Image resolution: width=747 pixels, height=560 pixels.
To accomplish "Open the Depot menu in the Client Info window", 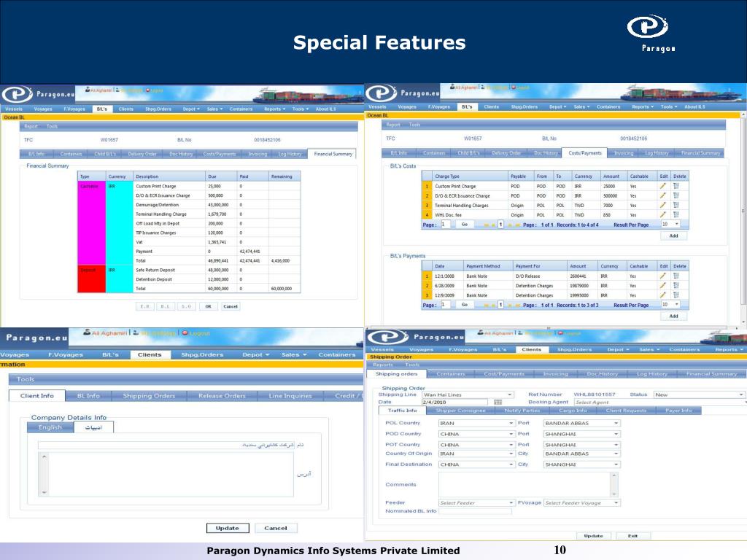I will coord(255,355).
